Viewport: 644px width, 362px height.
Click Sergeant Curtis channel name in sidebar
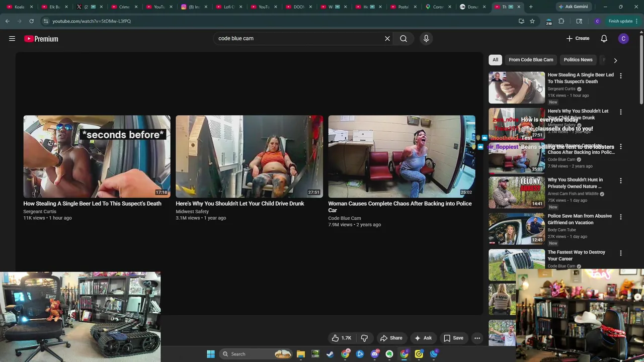(x=561, y=89)
